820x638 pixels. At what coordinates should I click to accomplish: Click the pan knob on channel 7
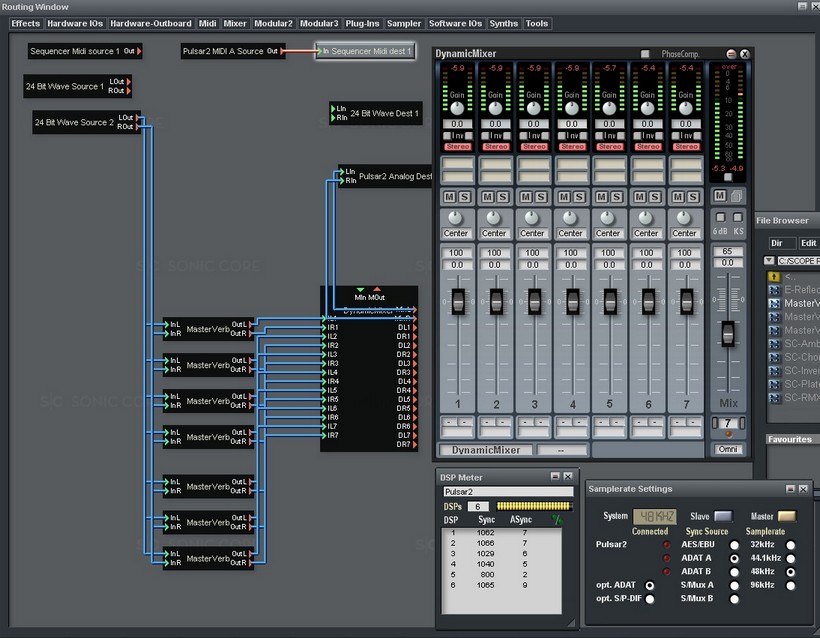[x=684, y=217]
